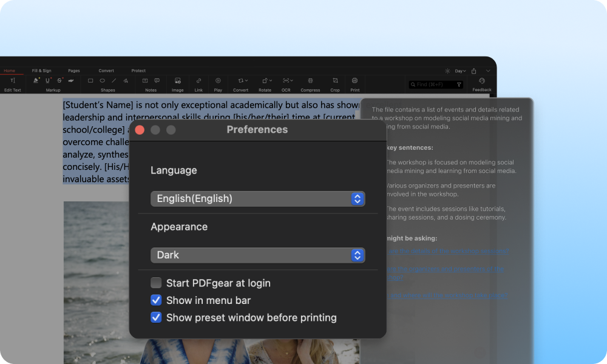Uncheck Show in menu bar

[x=156, y=300]
